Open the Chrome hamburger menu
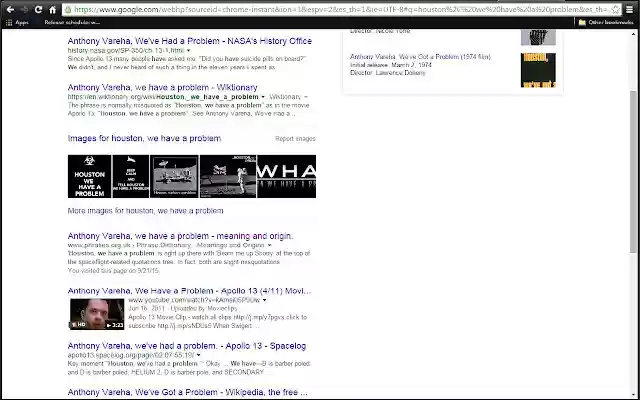Image resolution: width=640 pixels, height=400 pixels. (630, 9)
